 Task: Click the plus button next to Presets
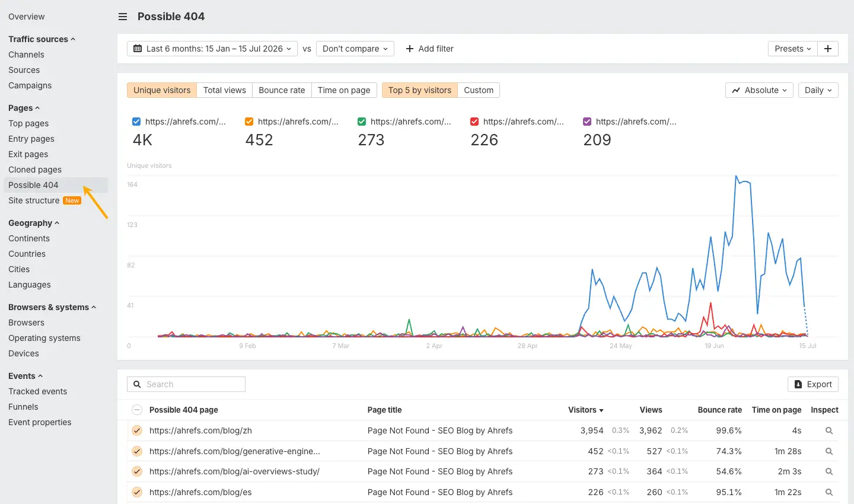point(828,49)
